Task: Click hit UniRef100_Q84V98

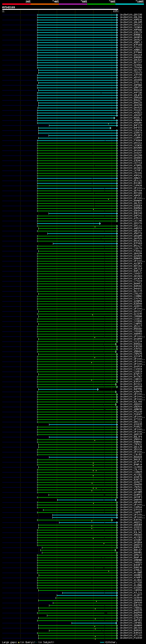Action: 131,105
